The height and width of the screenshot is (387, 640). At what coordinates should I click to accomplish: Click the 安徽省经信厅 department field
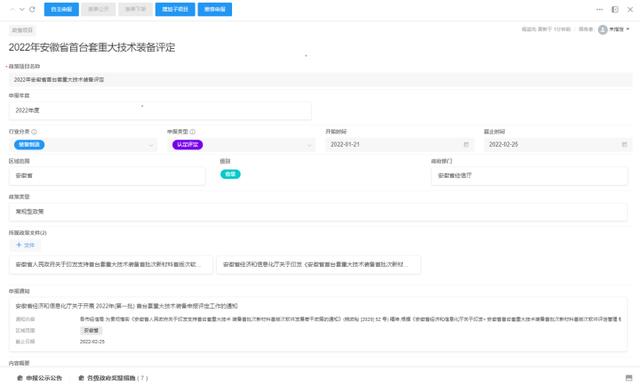pos(529,176)
